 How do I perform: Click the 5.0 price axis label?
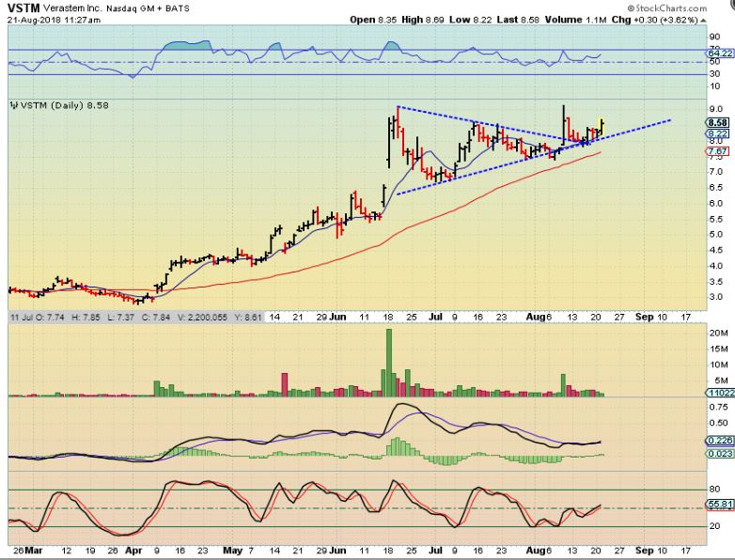pyautogui.click(x=715, y=234)
